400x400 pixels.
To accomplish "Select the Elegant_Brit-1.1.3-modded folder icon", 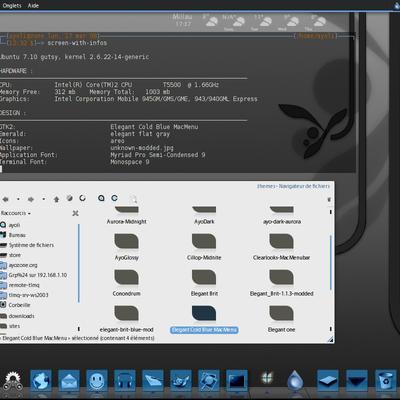I will point(281,277).
